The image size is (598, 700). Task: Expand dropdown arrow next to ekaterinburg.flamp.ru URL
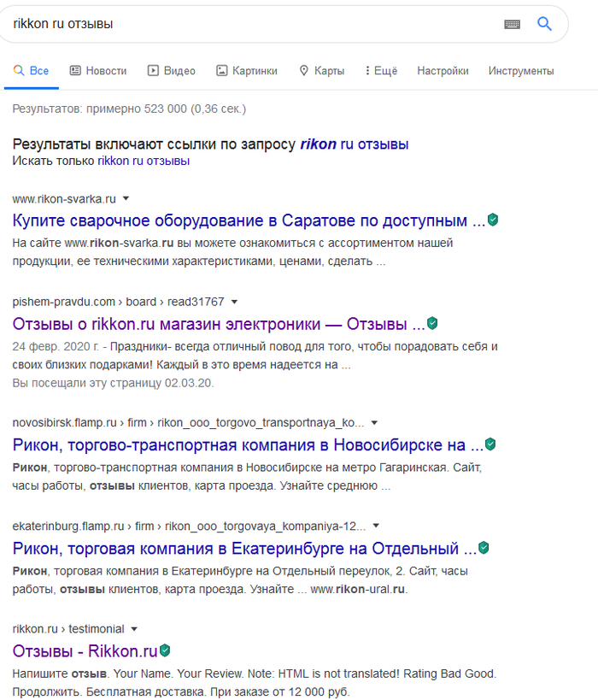tap(376, 526)
